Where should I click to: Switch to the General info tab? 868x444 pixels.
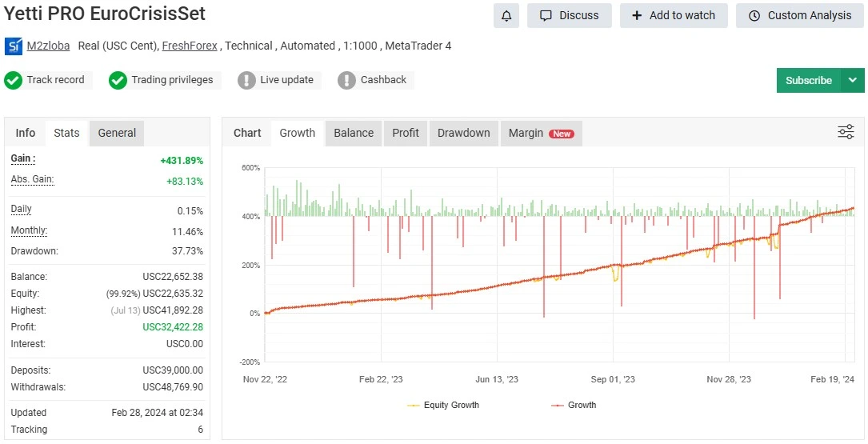(117, 133)
